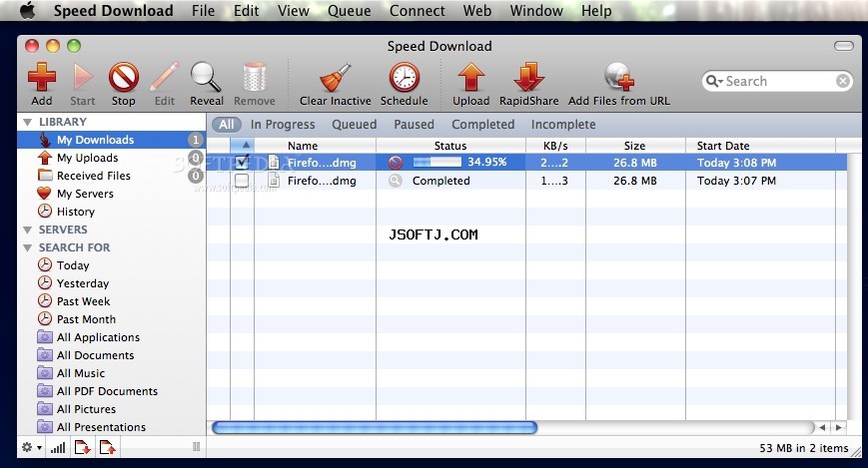Uncheck the 34.95% download row checkbox
868x468 pixels.
point(242,162)
